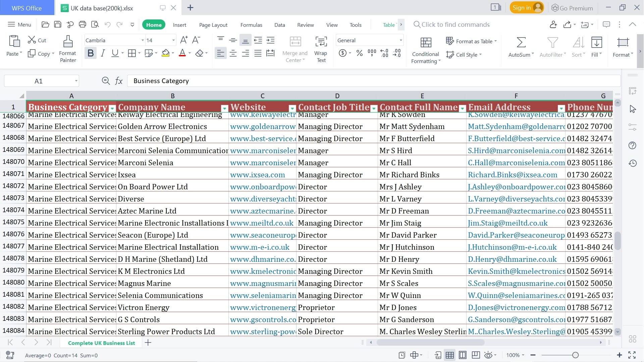Select the Complete UK Business List sheet tab
Image resolution: width=644 pixels, height=362 pixels.
point(101,343)
